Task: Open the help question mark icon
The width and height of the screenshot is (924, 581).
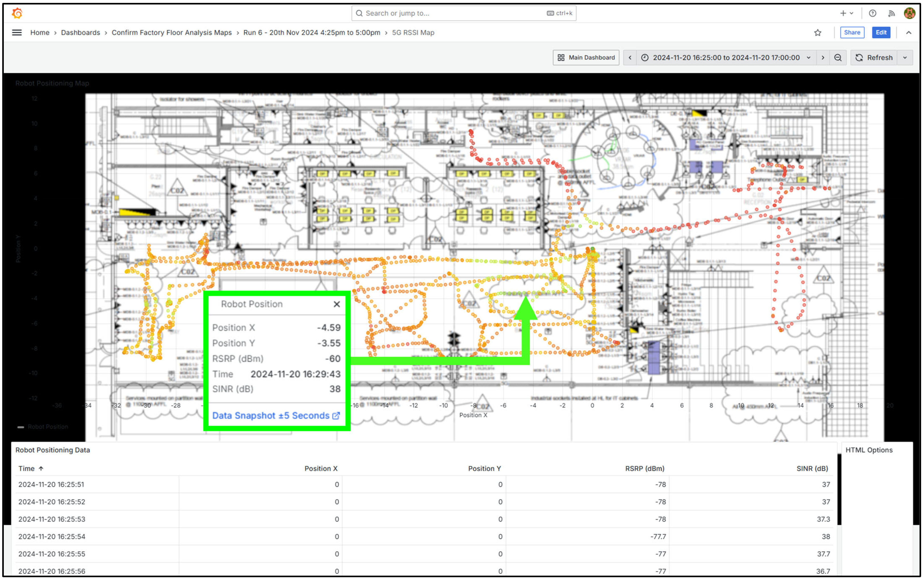Action: coord(873,13)
